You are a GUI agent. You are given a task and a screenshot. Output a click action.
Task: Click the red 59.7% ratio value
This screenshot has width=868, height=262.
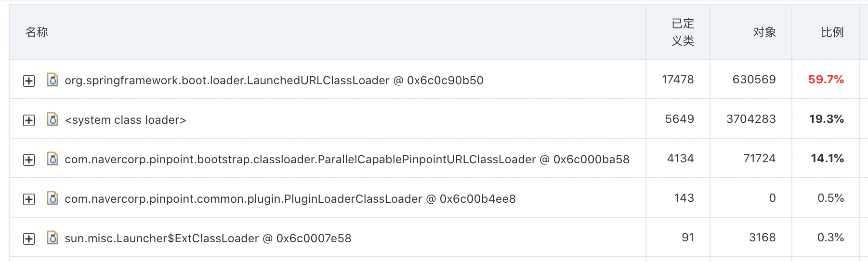point(826,79)
